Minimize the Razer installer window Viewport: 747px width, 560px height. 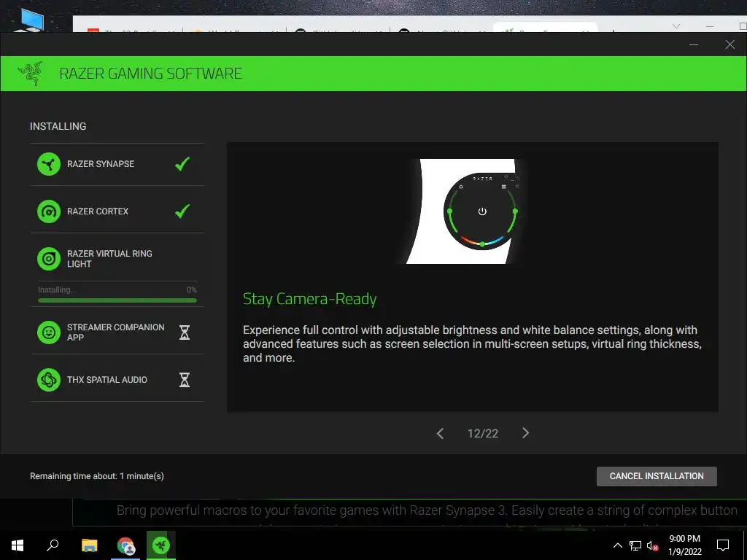[694, 44]
